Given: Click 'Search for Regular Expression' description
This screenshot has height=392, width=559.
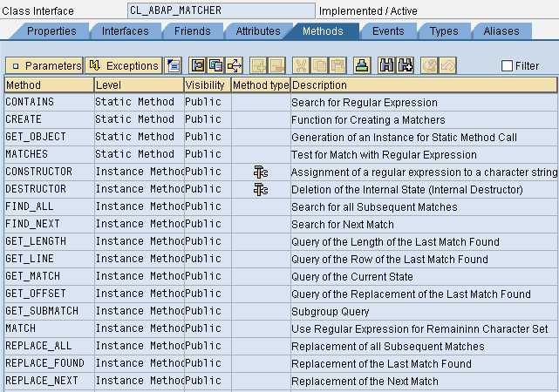Looking at the screenshot, I should pyautogui.click(x=365, y=103).
